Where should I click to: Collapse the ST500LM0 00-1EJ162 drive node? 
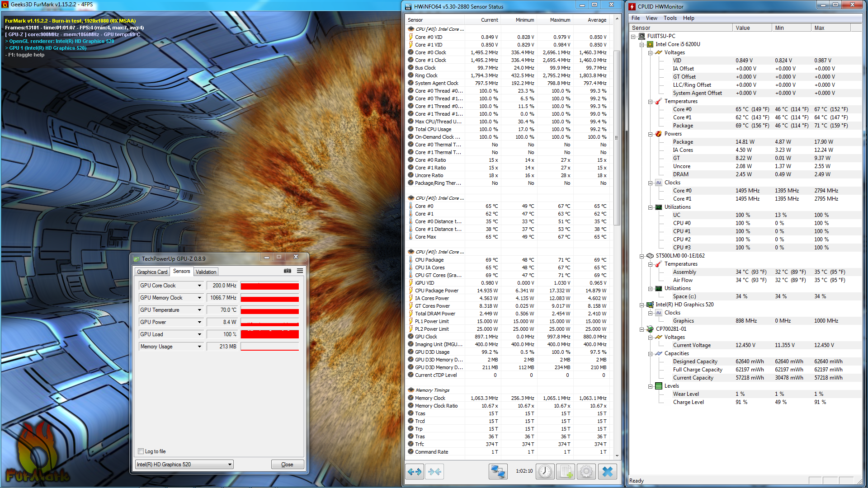pos(642,256)
